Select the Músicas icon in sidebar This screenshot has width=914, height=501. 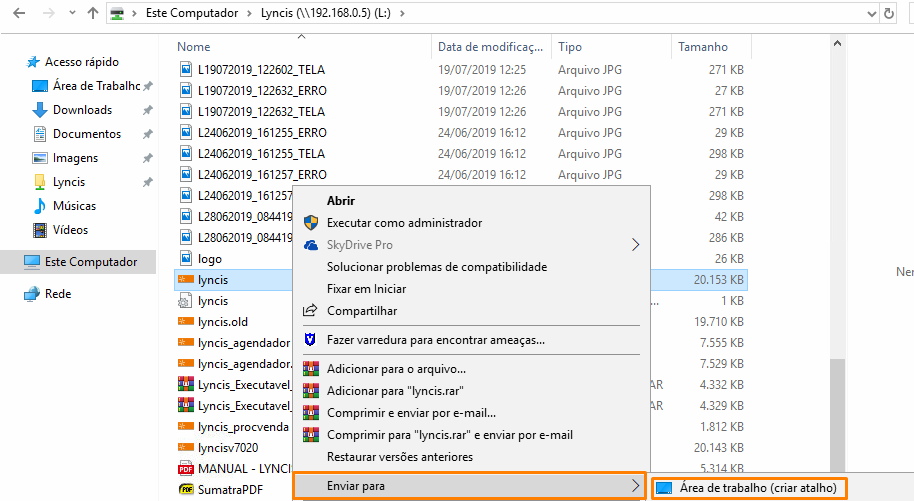tap(40, 206)
